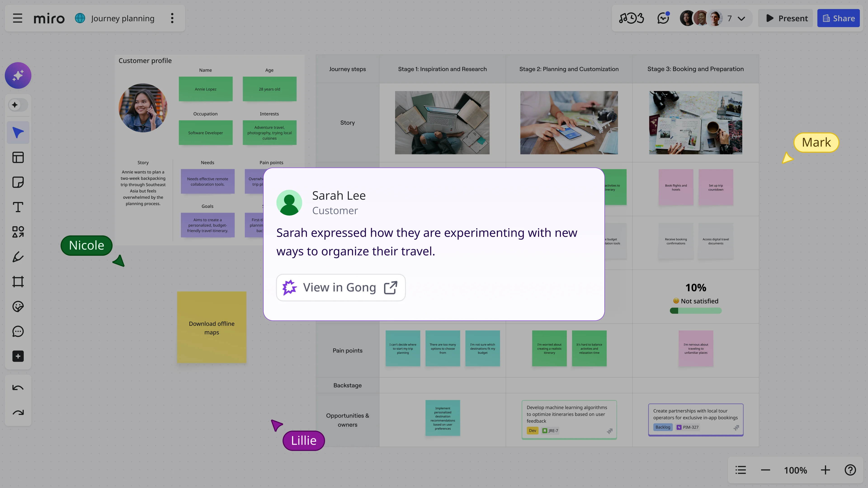Open the 100% zoom level menu
868x488 pixels.
point(795,470)
